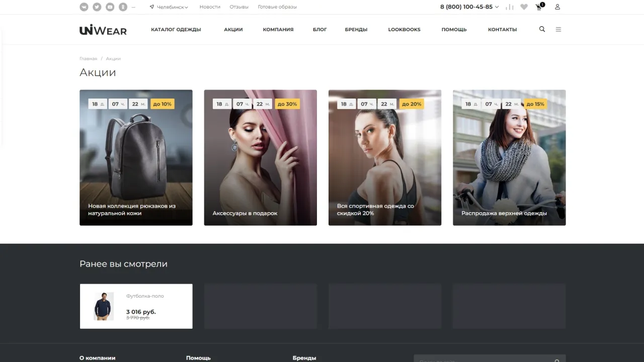Click the 3 016 руб. price
This screenshot has height=362, width=644.
pos(141,312)
